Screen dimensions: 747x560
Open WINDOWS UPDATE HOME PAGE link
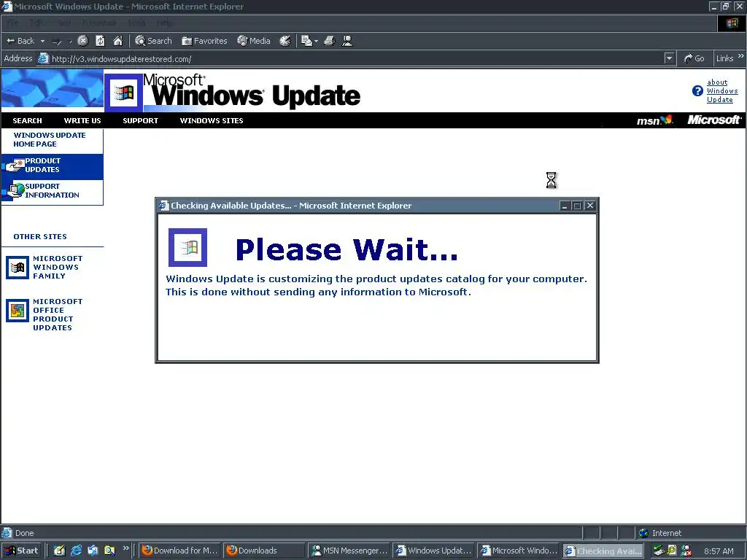click(x=50, y=139)
